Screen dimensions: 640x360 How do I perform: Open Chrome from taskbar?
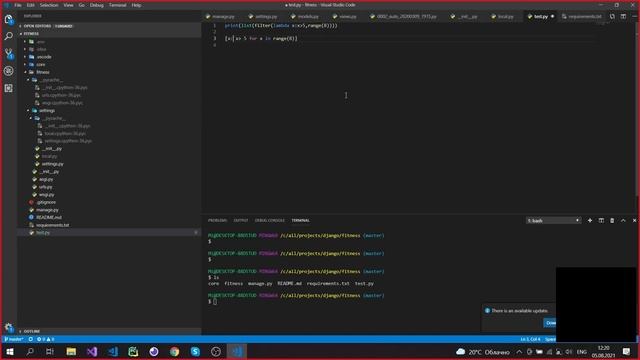point(174,351)
